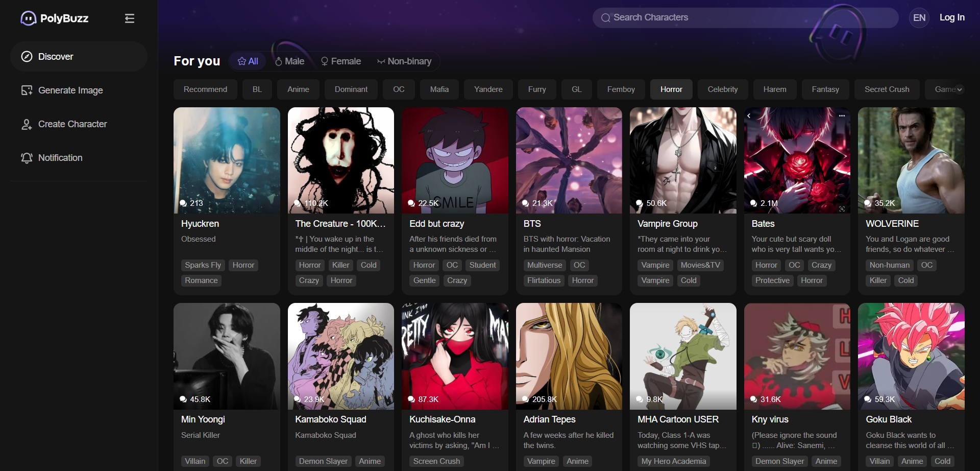
Task: Switch to the Harem category tab
Action: point(775,89)
